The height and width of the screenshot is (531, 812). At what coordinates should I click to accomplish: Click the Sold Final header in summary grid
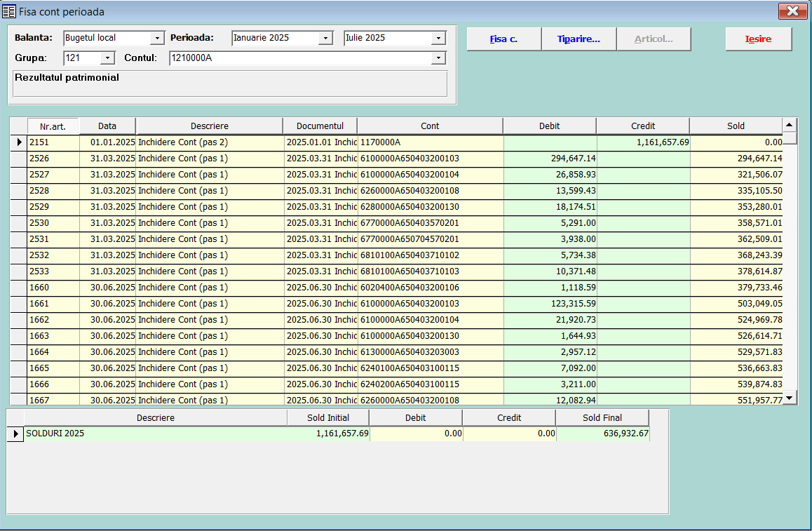pos(602,418)
